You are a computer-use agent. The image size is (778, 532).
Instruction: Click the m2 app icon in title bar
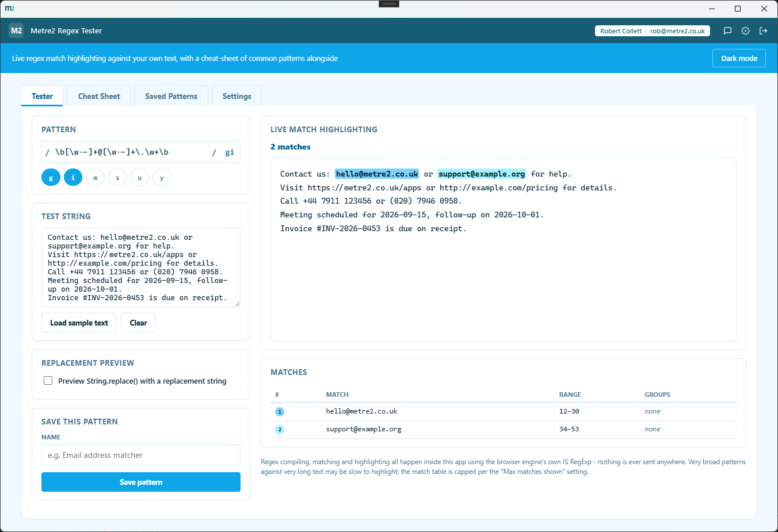coord(10,9)
